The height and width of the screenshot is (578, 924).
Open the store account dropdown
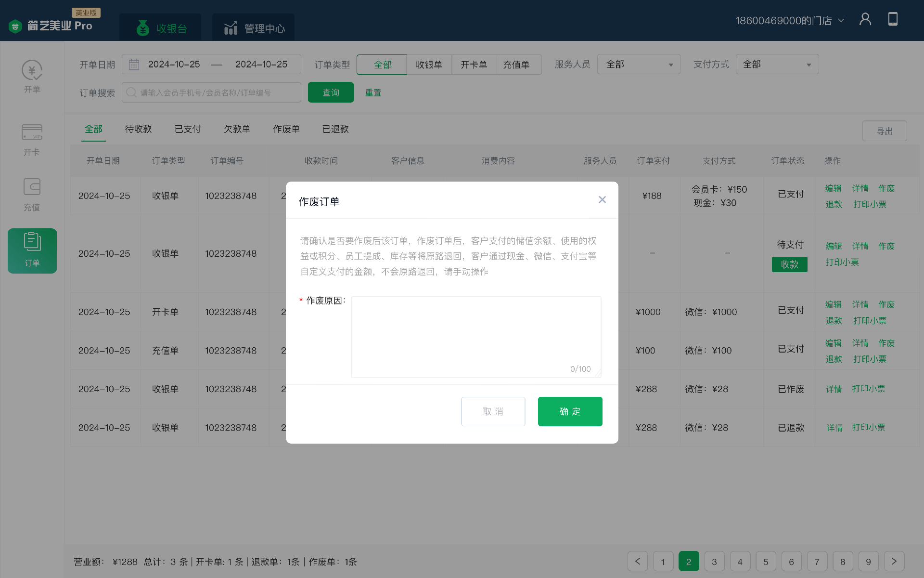(789, 21)
